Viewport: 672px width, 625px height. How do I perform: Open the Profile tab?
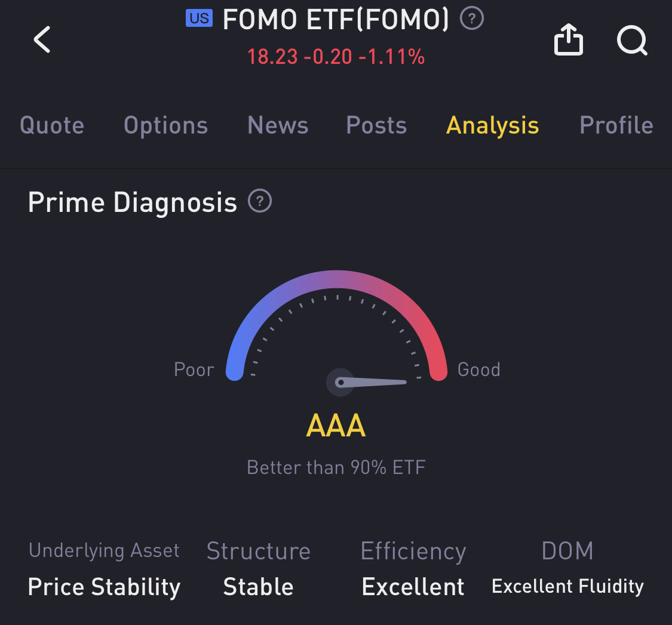coord(616,125)
